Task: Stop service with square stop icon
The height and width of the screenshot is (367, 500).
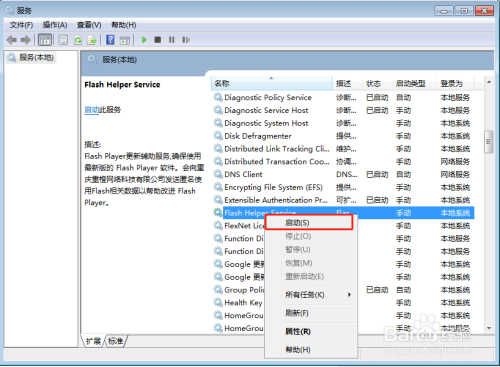Action: 158,40
